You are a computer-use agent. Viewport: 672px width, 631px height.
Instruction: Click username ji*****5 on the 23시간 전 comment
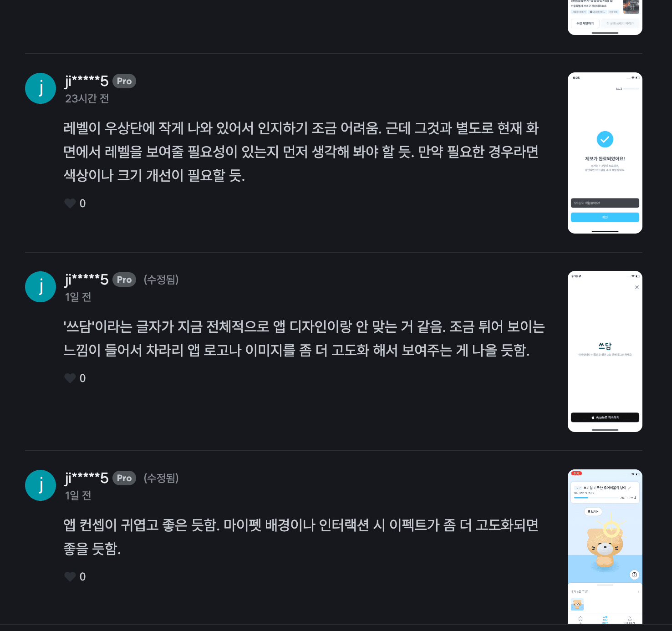point(87,81)
